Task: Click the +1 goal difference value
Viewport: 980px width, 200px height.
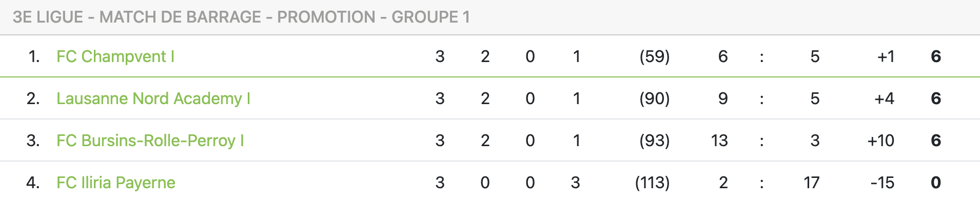Action: tap(886, 56)
